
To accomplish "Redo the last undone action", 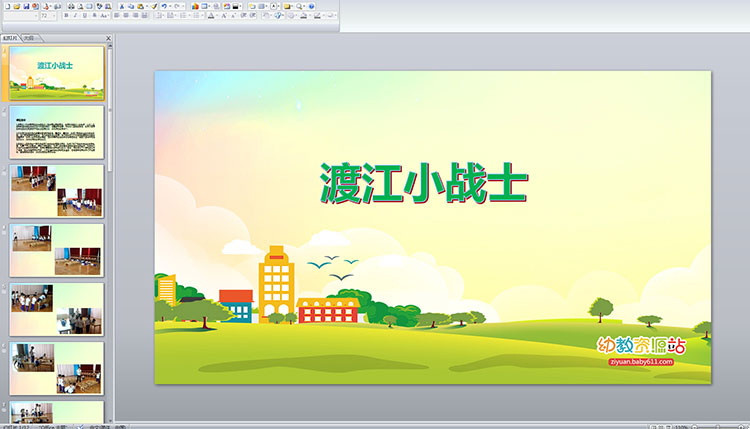I will 177,6.
